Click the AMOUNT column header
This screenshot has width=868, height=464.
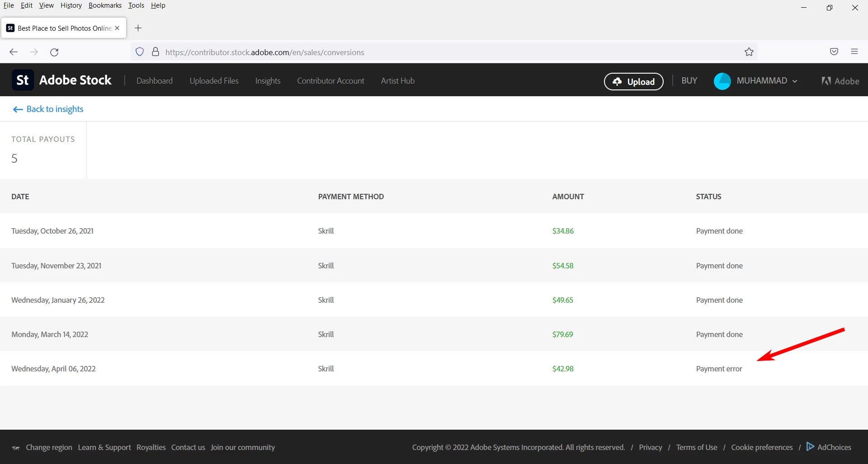point(568,197)
